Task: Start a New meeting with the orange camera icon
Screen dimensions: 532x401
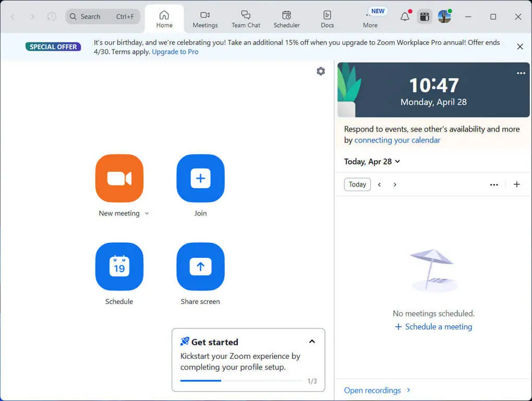Action: pyautogui.click(x=119, y=178)
